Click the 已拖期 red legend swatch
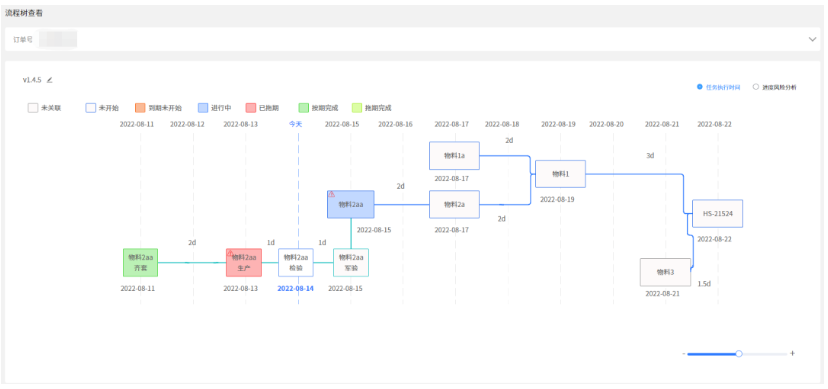828x389 pixels. 251,108
